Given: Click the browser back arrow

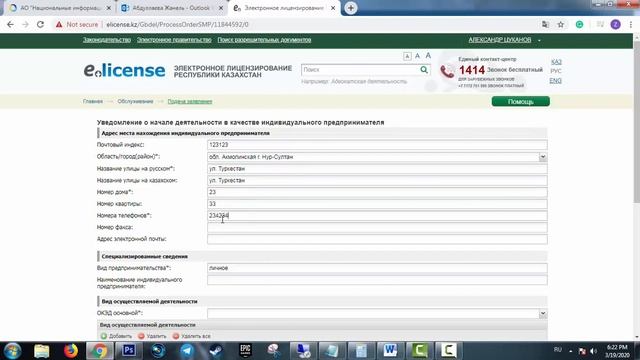Looking at the screenshot, I should point(10,24).
